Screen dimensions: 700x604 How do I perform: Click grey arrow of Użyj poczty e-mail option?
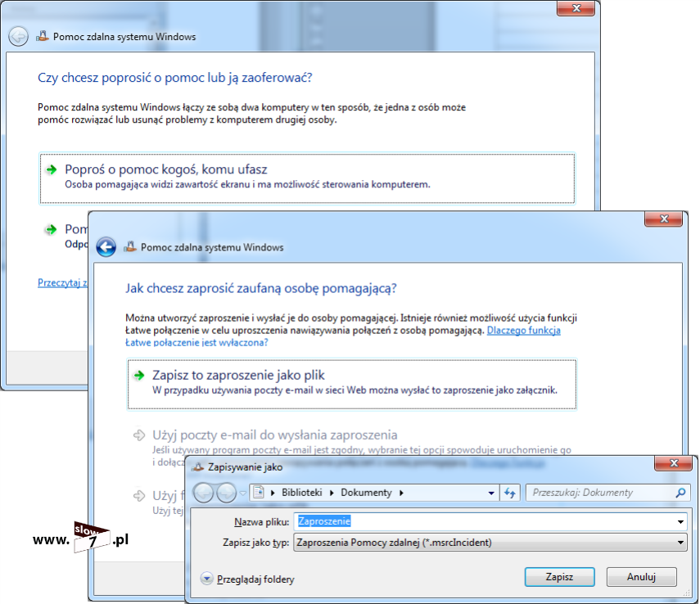(x=139, y=435)
